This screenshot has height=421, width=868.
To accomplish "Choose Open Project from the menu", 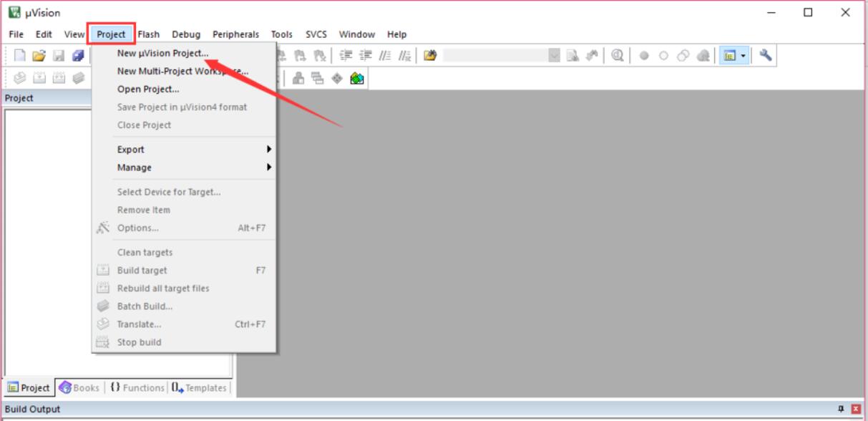I will tap(184, 89).
